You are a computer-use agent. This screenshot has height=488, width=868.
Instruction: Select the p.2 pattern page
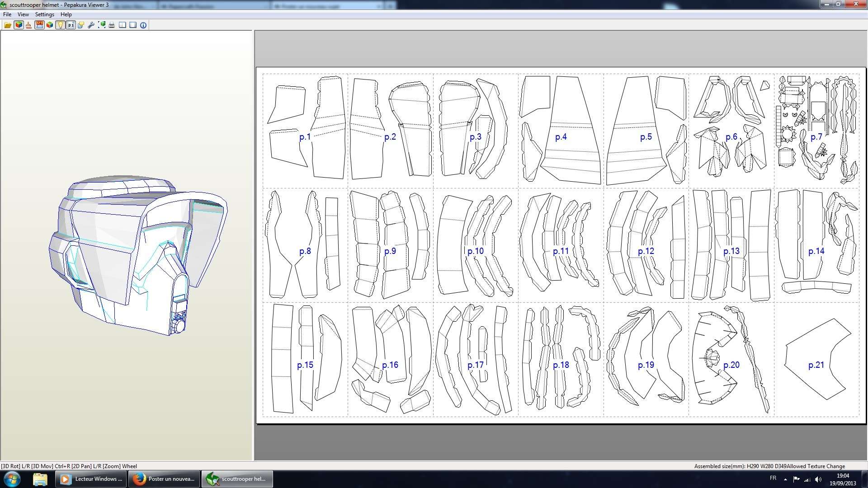pos(390,131)
